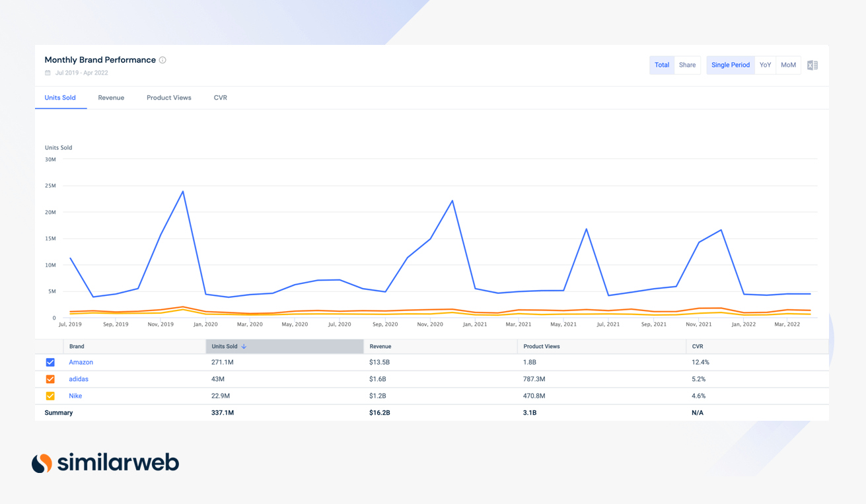Open the Units Sold tab

point(60,98)
